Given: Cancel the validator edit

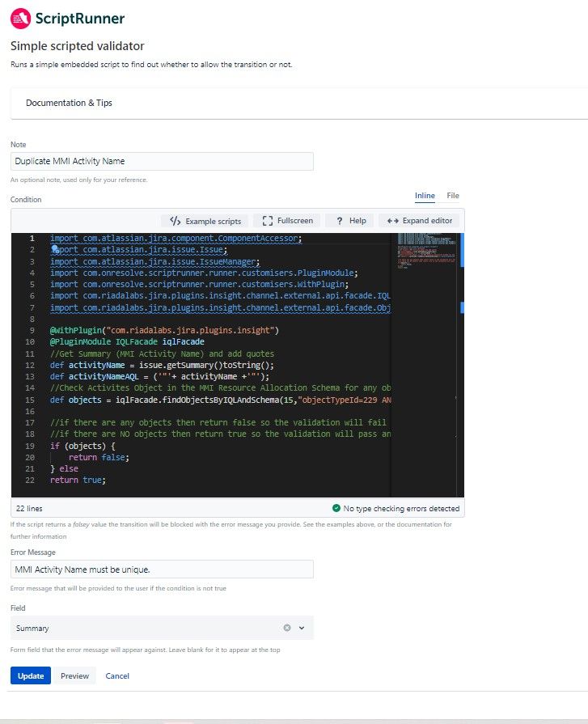Looking at the screenshot, I should [117, 676].
